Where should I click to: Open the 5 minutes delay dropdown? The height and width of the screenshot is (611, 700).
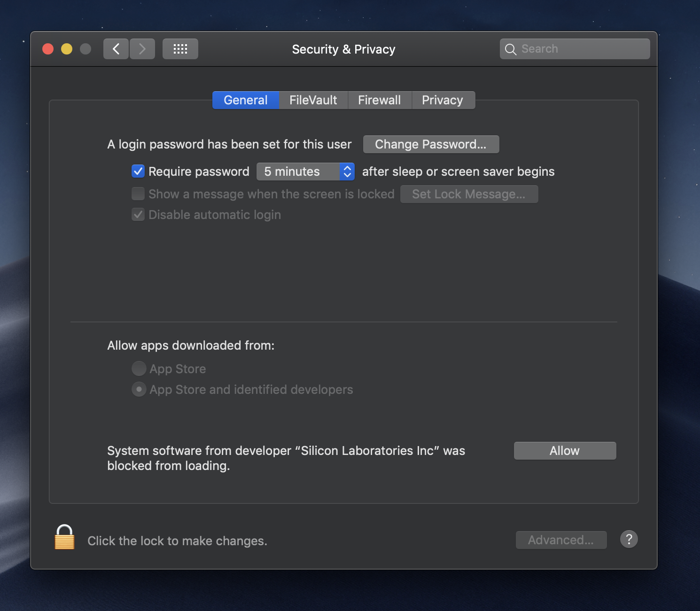point(305,172)
